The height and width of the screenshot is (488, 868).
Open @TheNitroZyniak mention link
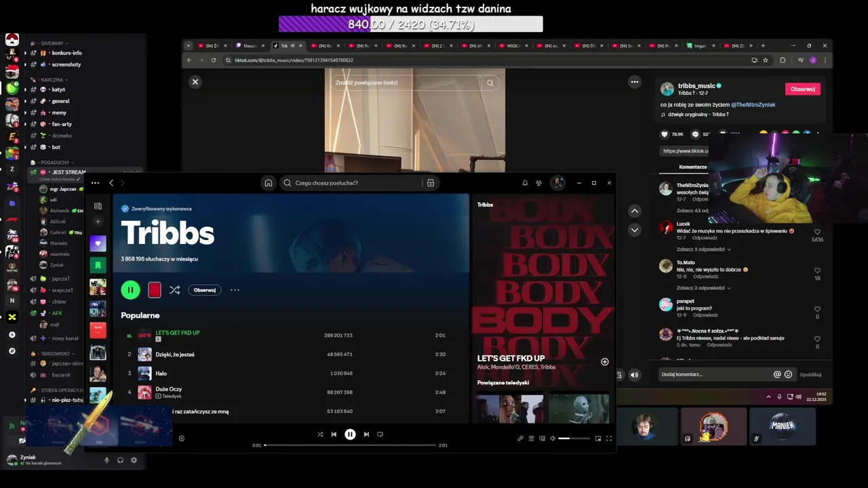(x=753, y=105)
